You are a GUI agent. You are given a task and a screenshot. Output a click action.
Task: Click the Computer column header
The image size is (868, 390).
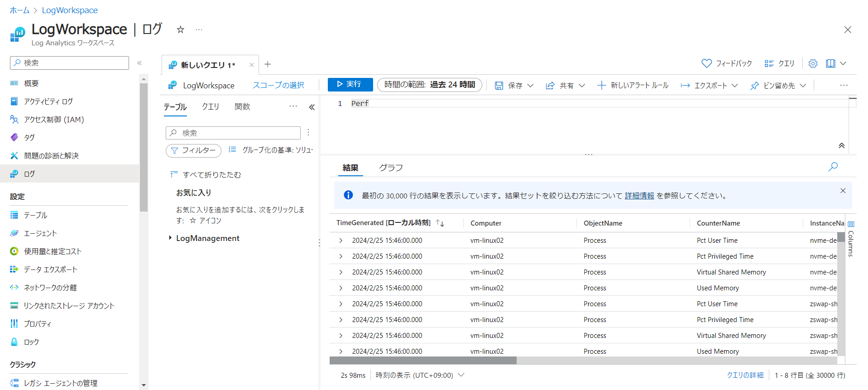point(486,223)
